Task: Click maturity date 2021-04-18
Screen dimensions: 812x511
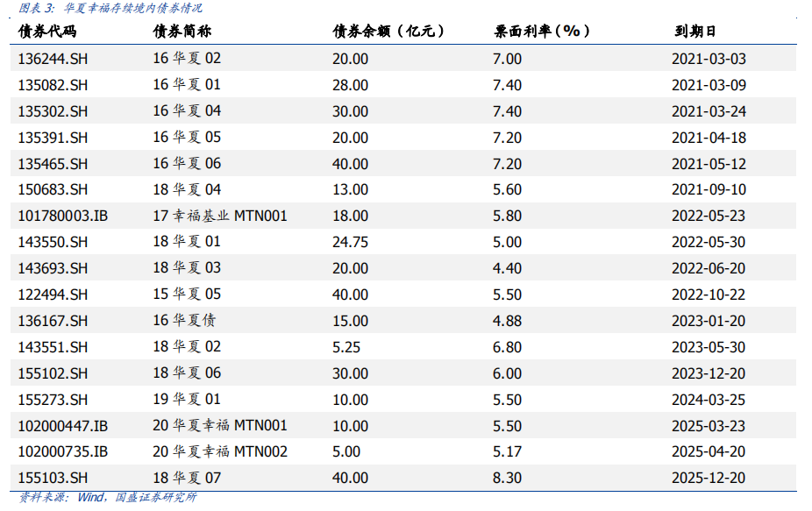Action: [x=709, y=138]
